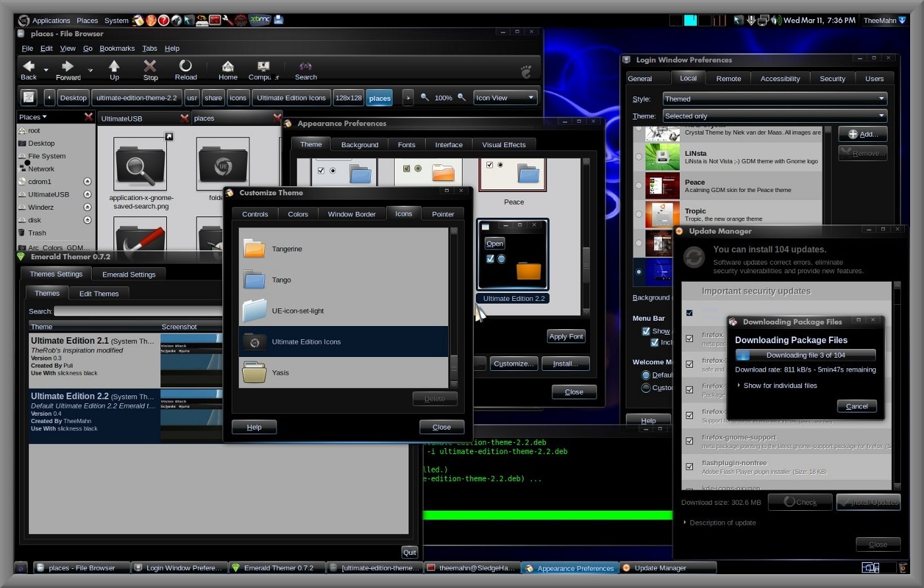The image size is (924, 588).
Task: Toggle the text-based location bar button
Action: [x=28, y=98]
